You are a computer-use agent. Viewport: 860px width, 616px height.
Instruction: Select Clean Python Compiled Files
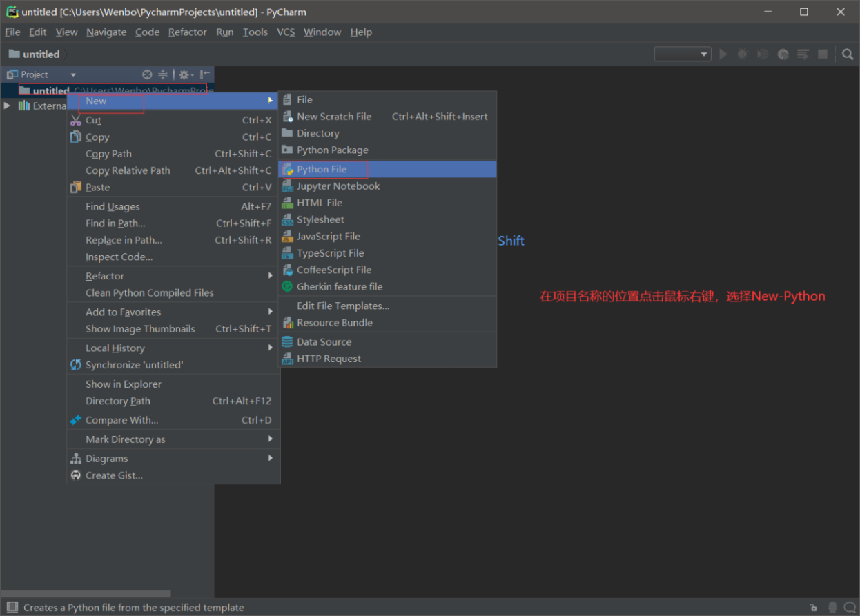tap(173, 292)
